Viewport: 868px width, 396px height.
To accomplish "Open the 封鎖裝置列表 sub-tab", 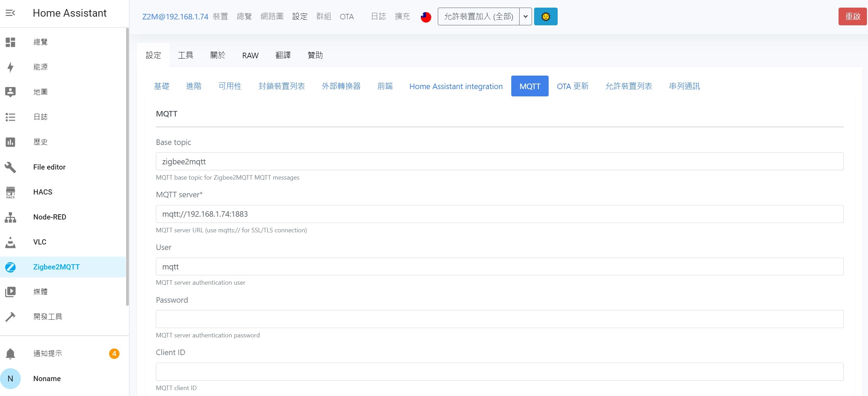I will tap(282, 86).
